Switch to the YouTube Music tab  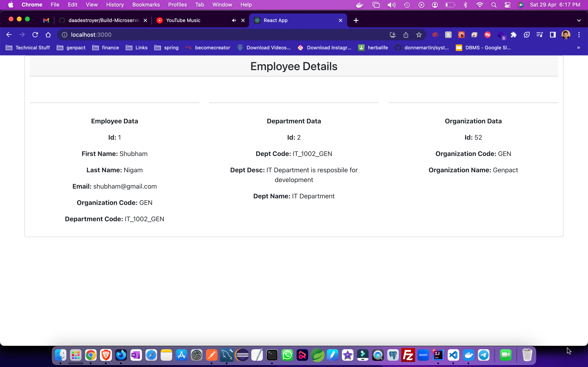click(x=183, y=20)
